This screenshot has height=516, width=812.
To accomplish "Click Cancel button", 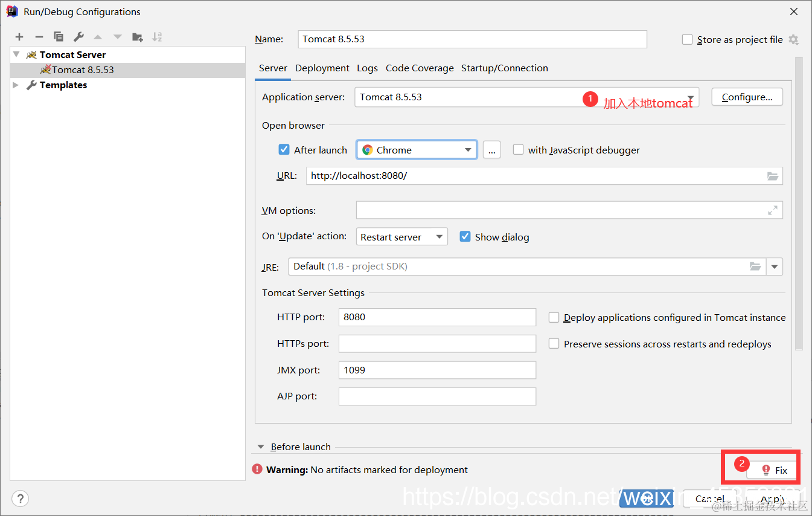I will tap(709, 498).
